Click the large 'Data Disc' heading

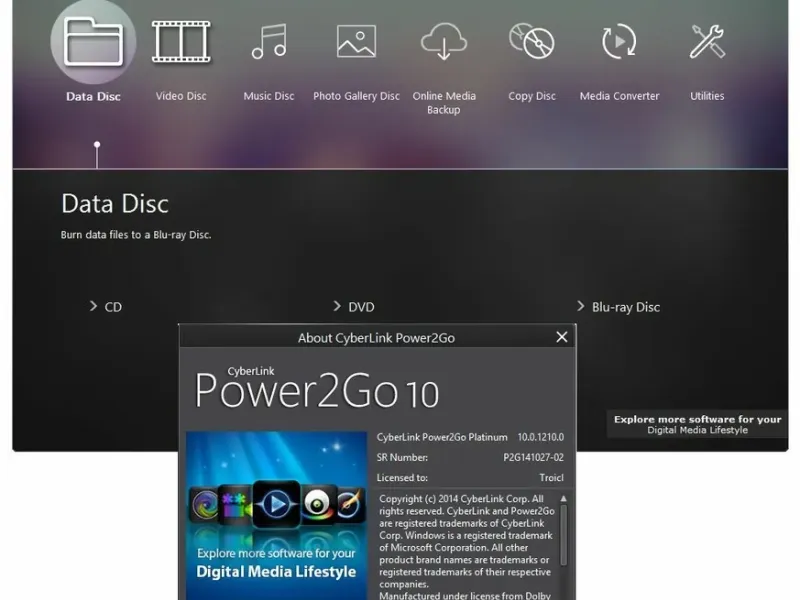click(115, 204)
